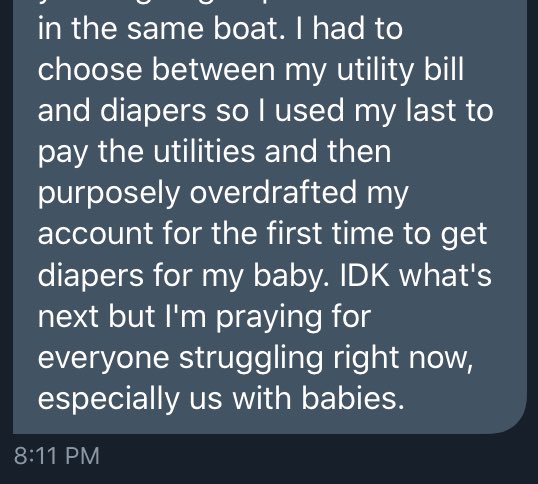Tap the word 'choose' in the message
The width and height of the screenshot is (538, 484).
[90, 70]
